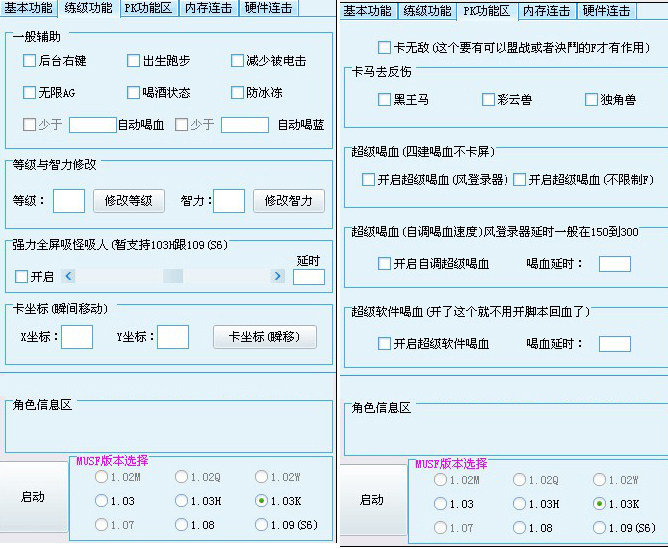Tick the 黑王马 checkbox
Viewport: 668px width, 549px height.
coord(384,99)
